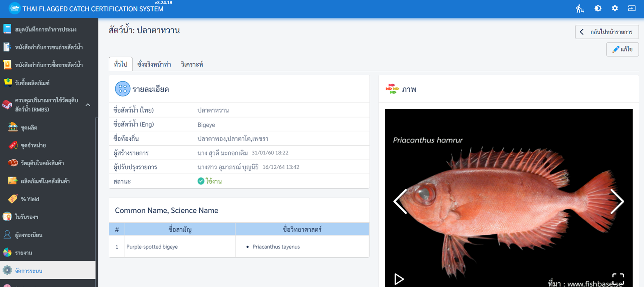Open ใบรับรองฯ menu

(48, 217)
